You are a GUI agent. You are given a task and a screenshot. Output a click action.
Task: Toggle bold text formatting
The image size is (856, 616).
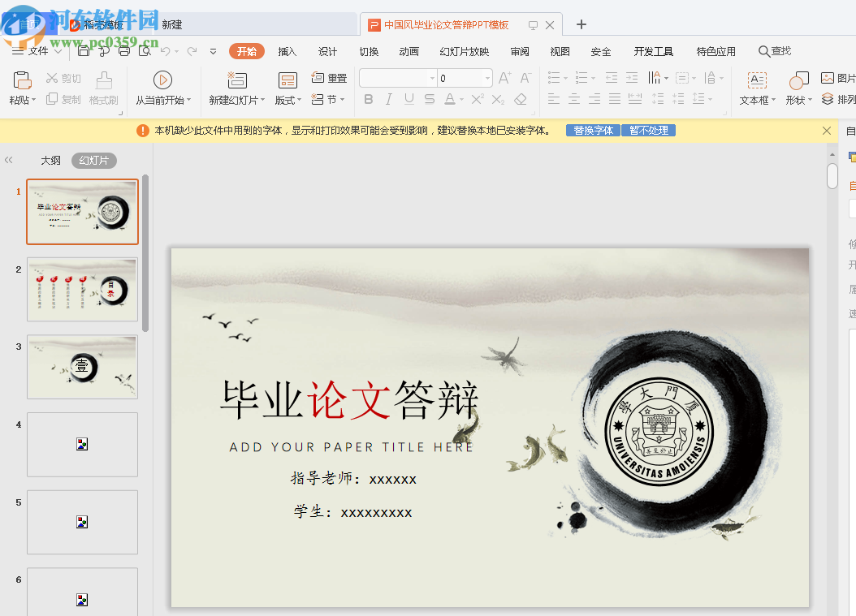point(368,99)
